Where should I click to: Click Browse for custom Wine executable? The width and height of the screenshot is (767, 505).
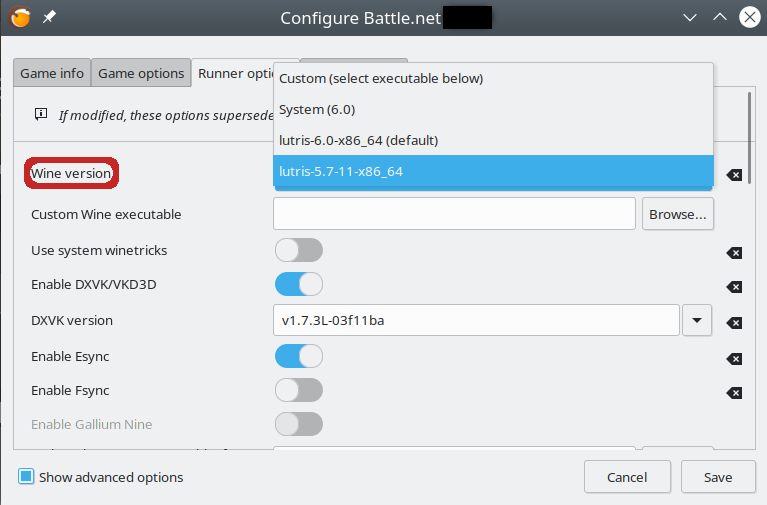point(677,214)
